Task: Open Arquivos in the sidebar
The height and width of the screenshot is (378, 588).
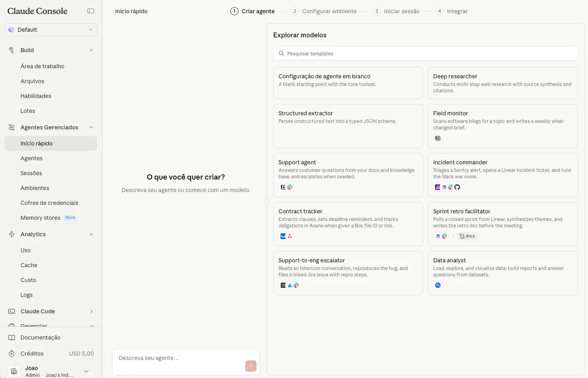Action: click(51, 81)
